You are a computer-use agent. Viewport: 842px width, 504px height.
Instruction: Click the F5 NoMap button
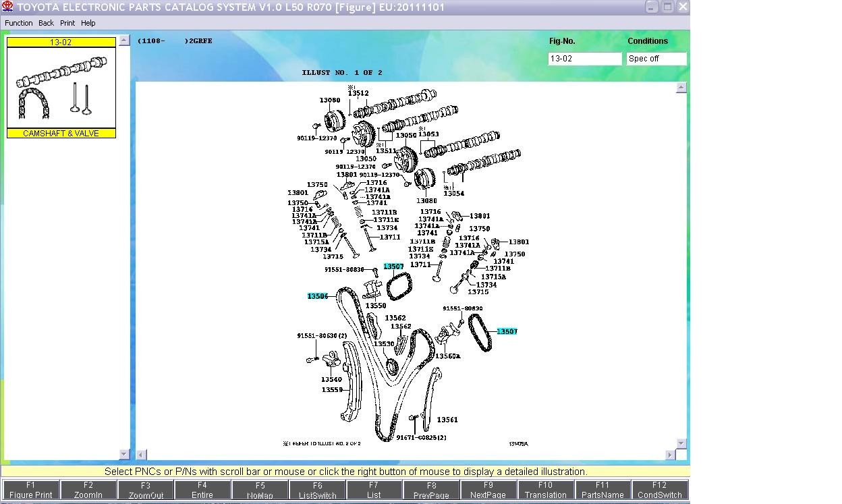coord(260,490)
